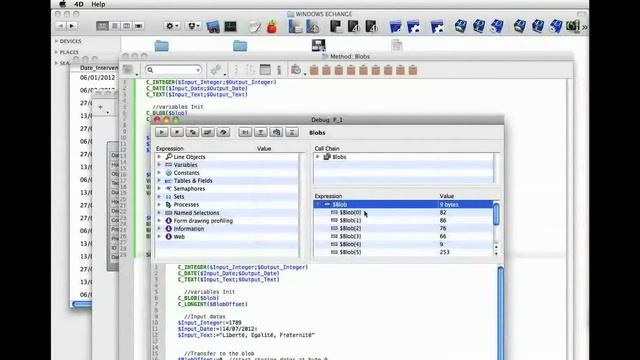This screenshot has height=360, width=640.
Task: Click the 06/01/2012 date cell
Action: point(98,78)
